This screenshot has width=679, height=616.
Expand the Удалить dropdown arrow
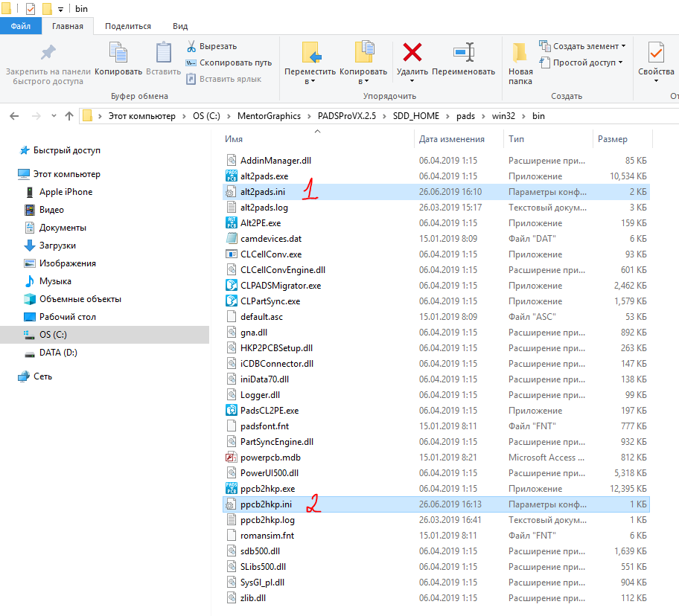[x=412, y=81]
